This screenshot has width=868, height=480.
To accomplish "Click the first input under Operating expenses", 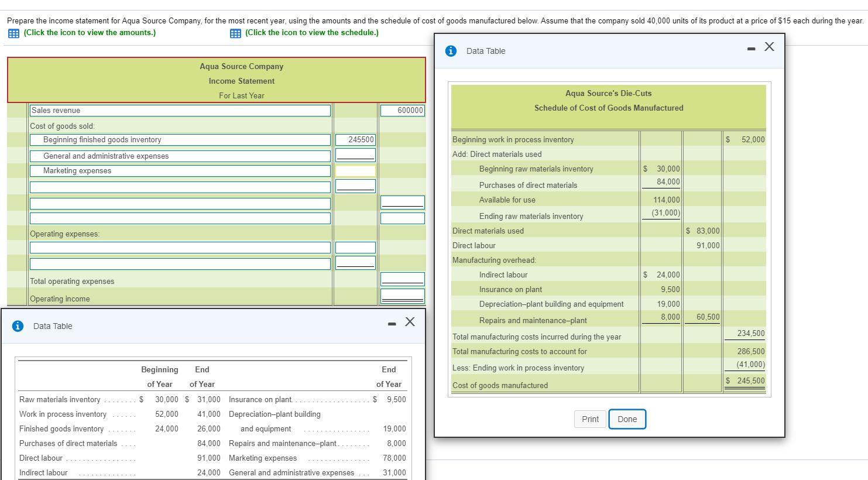I will click(x=179, y=247).
